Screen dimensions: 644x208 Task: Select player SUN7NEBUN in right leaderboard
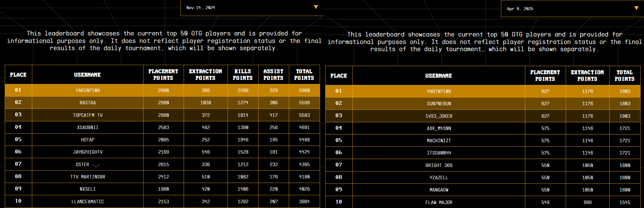click(439, 104)
